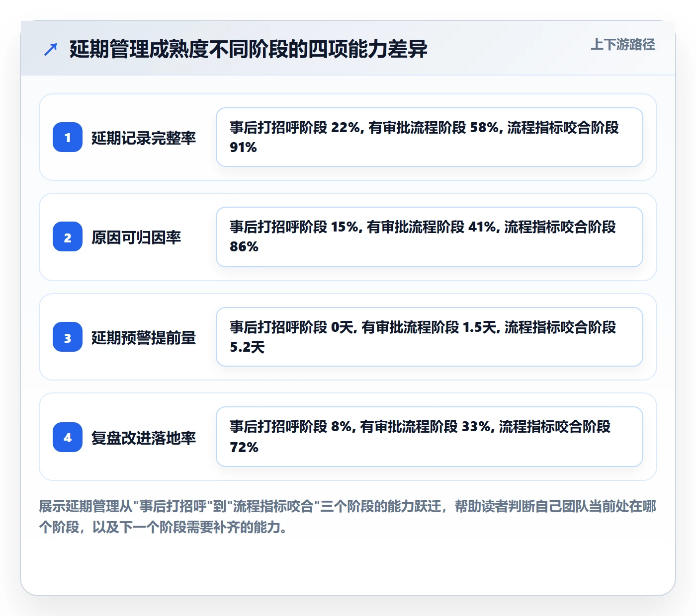696x616 pixels.
Task: Click the footer description starting with 展示延期管理
Action: point(348,517)
